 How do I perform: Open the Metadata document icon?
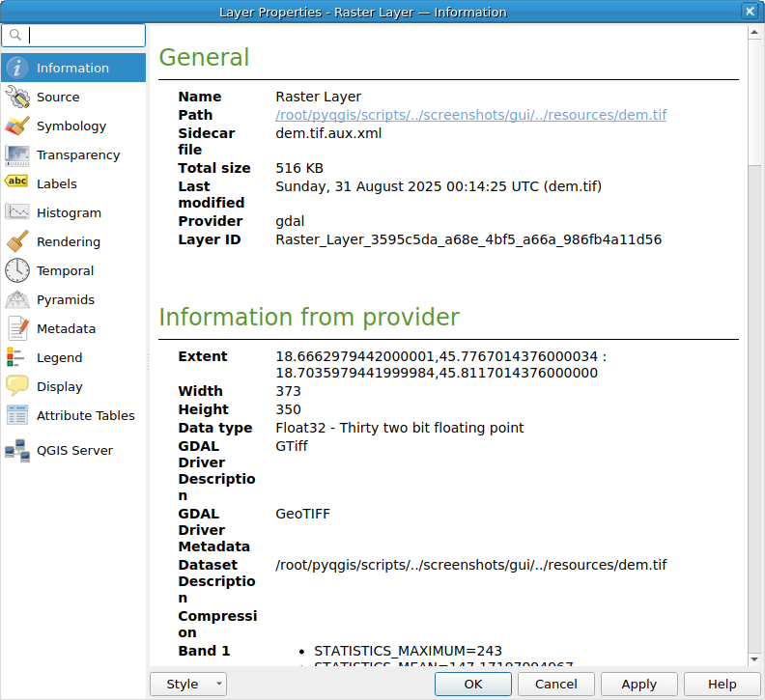[18, 328]
